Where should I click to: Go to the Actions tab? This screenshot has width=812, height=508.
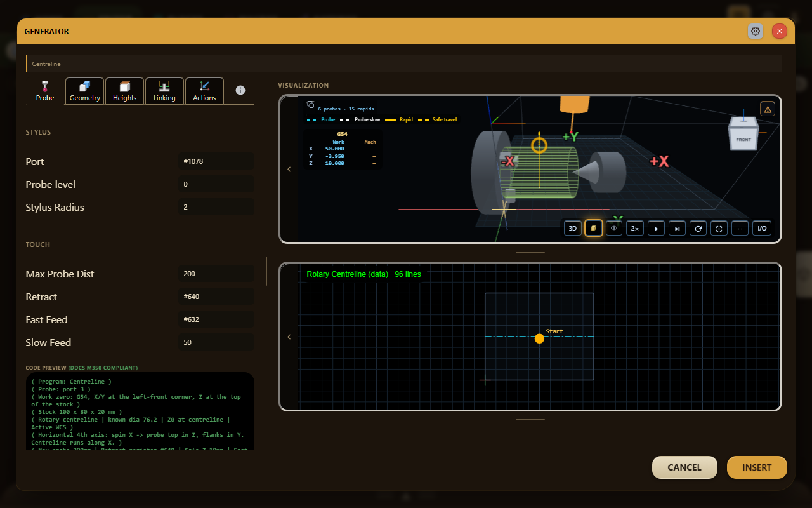pyautogui.click(x=204, y=91)
